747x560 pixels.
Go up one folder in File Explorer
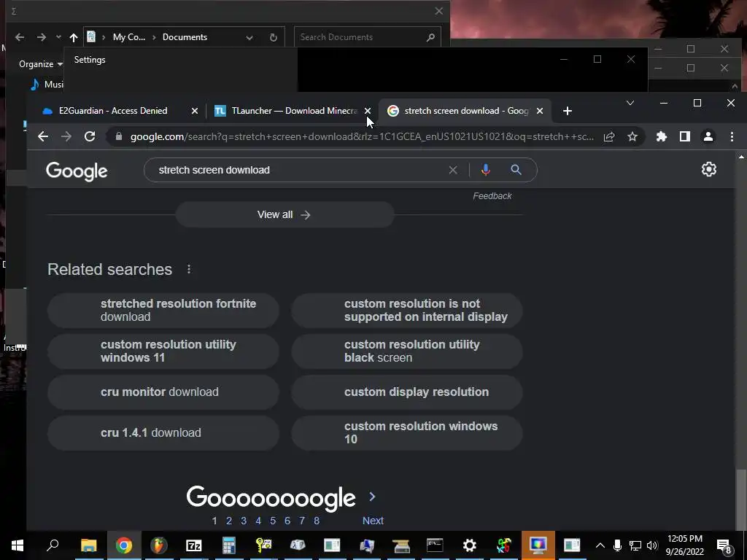coord(74,37)
